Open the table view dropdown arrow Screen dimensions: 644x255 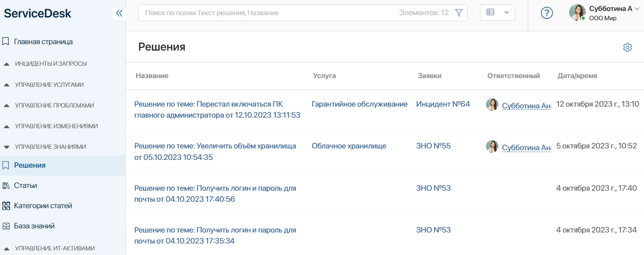(x=507, y=13)
